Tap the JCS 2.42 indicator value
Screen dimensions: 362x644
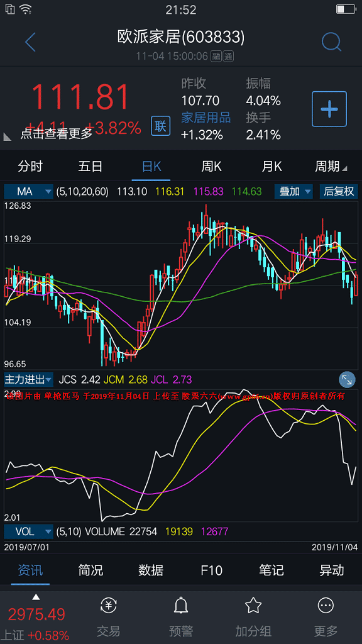click(80, 379)
